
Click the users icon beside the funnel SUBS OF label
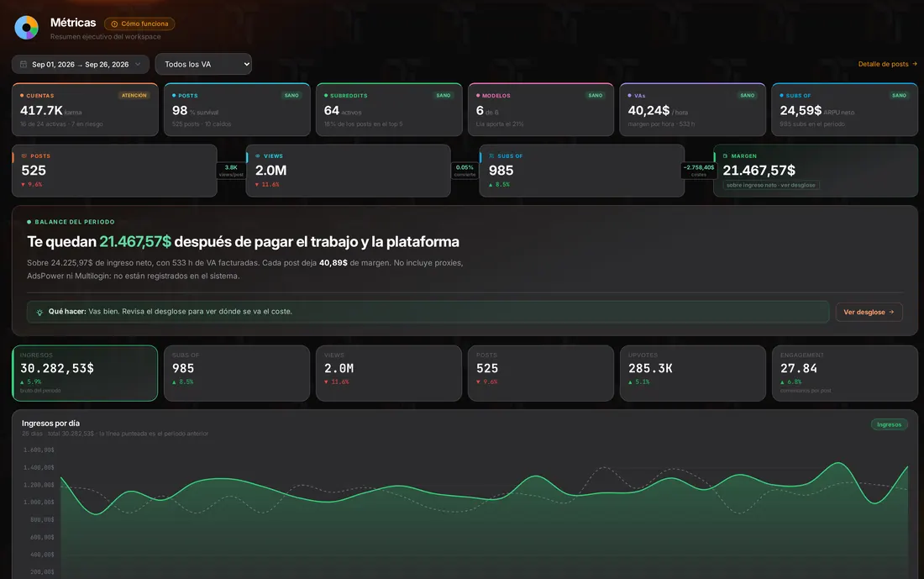pyautogui.click(x=491, y=156)
